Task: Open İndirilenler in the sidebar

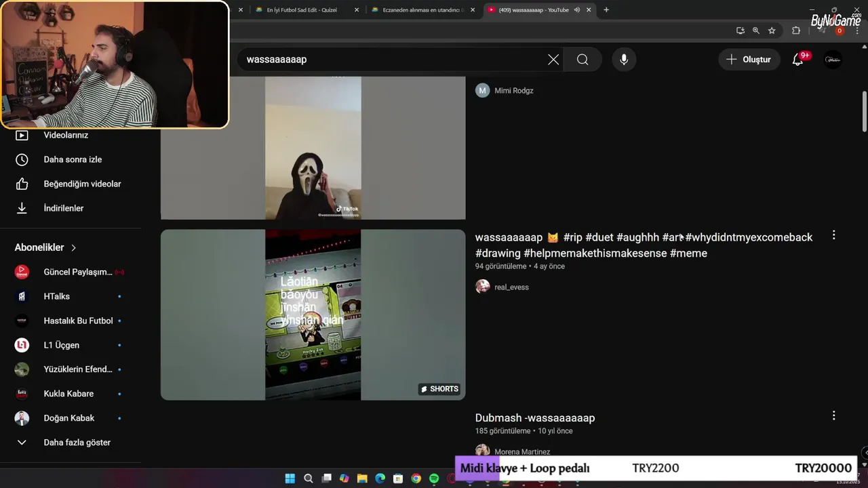Action: [63, 208]
